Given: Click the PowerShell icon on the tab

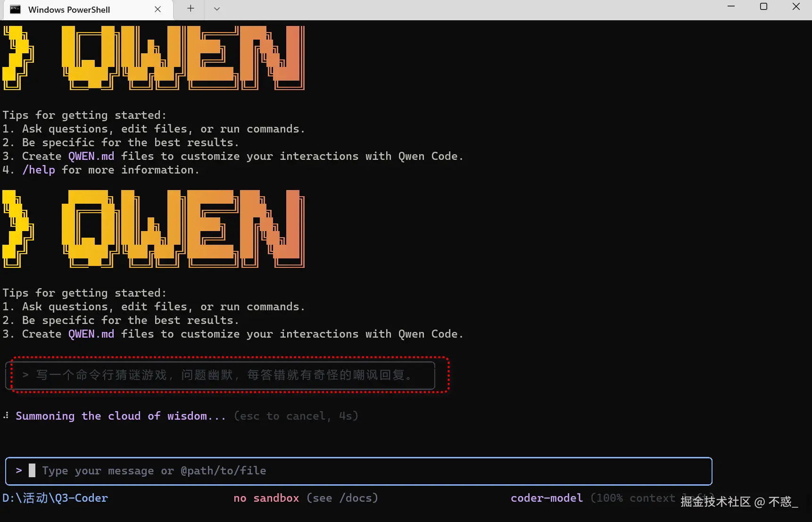Looking at the screenshot, I should point(16,9).
